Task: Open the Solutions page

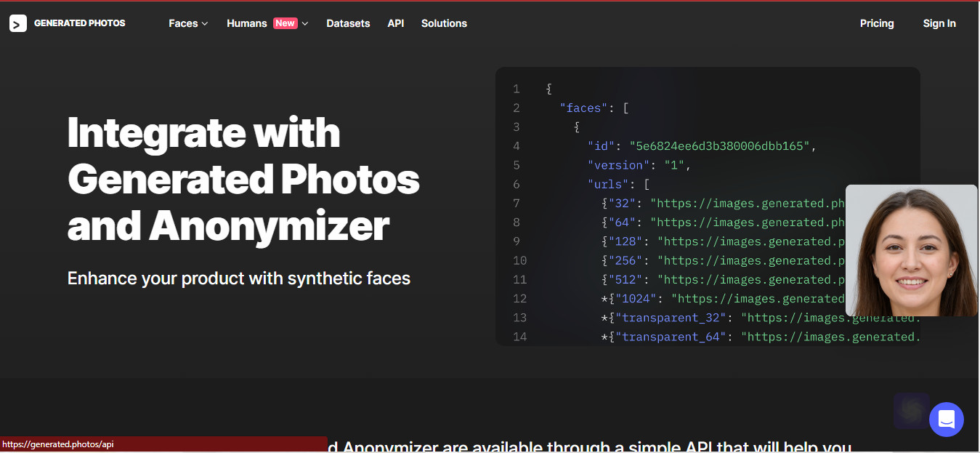Action: pyautogui.click(x=444, y=23)
